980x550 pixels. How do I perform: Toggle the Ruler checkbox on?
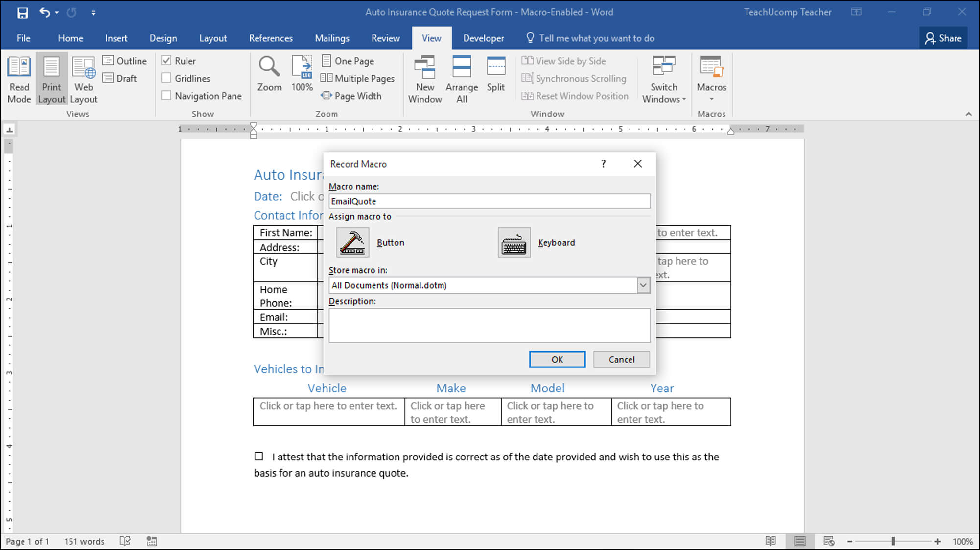[x=166, y=61]
